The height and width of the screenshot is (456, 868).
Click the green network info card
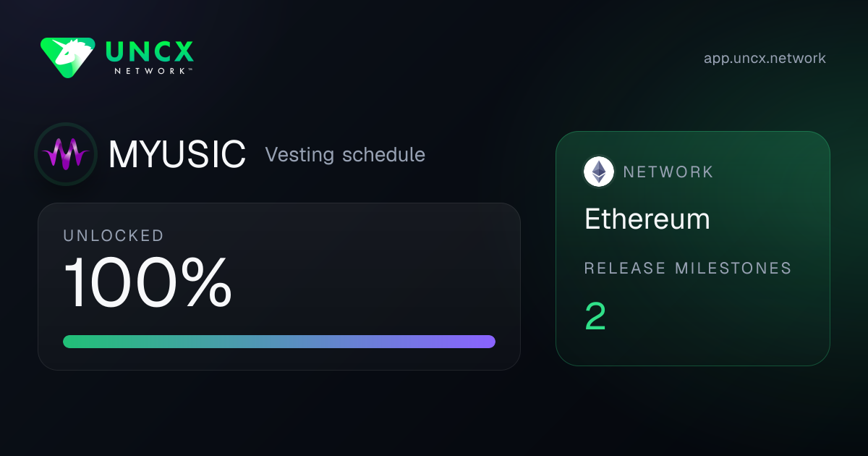point(693,248)
